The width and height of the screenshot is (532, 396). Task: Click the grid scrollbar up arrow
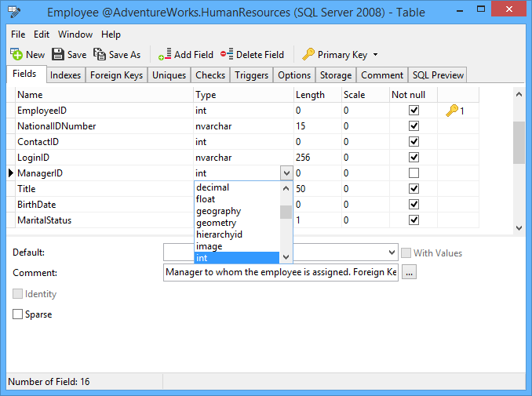519,94
